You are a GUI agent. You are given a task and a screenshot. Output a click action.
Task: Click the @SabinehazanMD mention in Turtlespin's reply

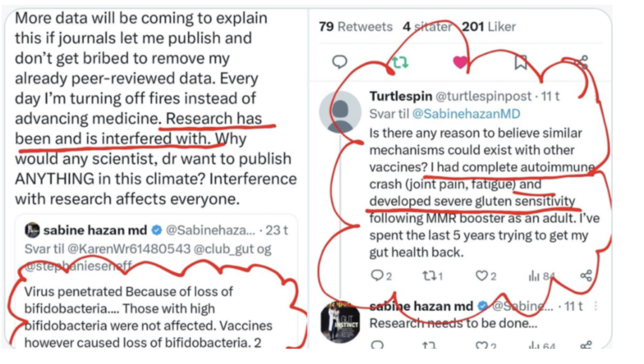pos(466,114)
